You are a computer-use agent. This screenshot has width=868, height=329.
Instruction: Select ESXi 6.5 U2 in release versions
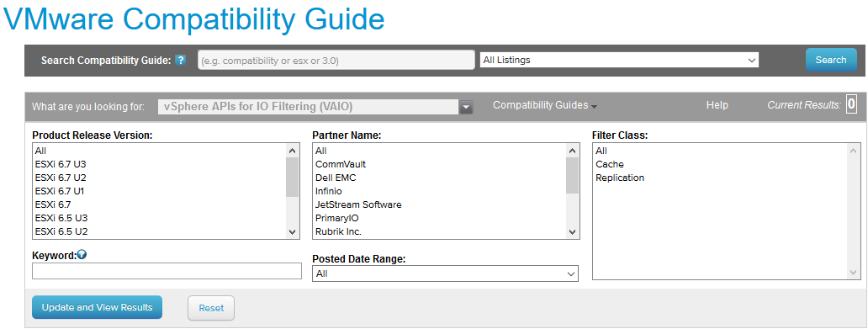pyautogui.click(x=159, y=231)
